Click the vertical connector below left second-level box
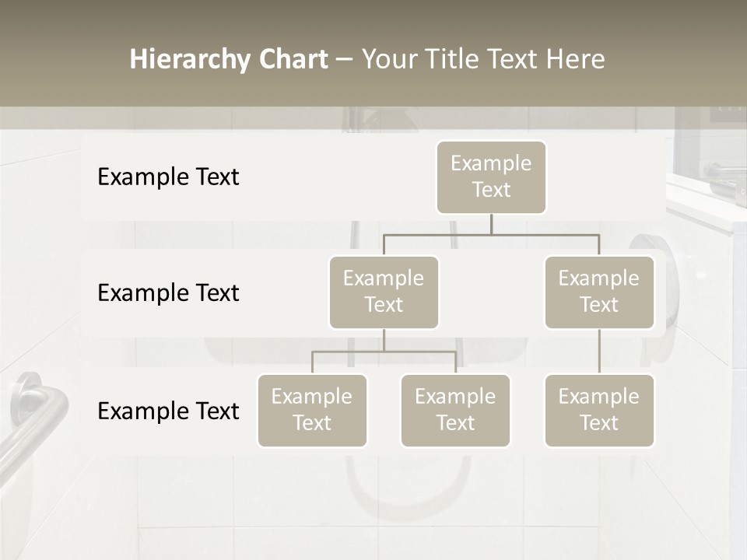Screen dimensions: 747x560 point(384,340)
